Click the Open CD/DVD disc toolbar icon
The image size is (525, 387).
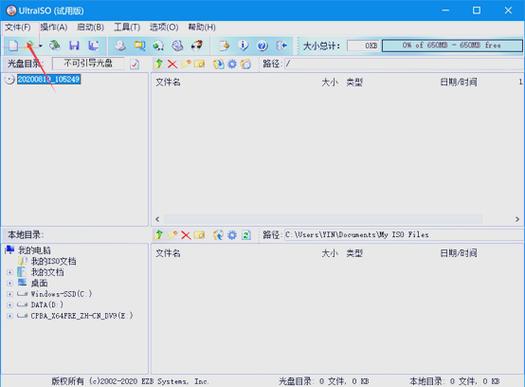pyautogui.click(x=55, y=45)
